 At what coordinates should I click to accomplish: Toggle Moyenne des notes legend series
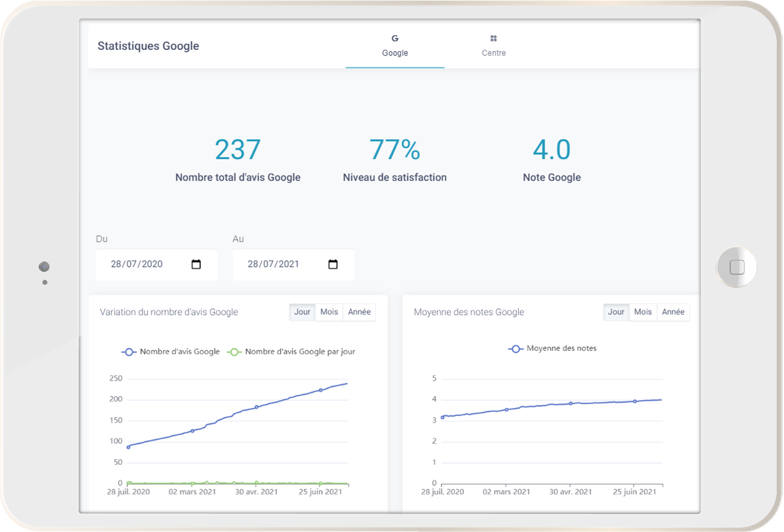coord(552,349)
